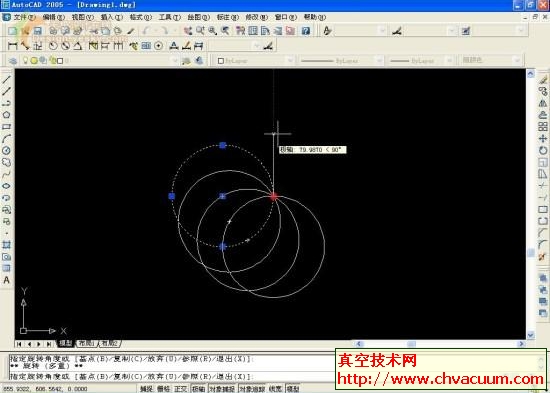550x393 pixels.
Task: Click the Linear Dimension tool icon
Action: click(x=13, y=46)
